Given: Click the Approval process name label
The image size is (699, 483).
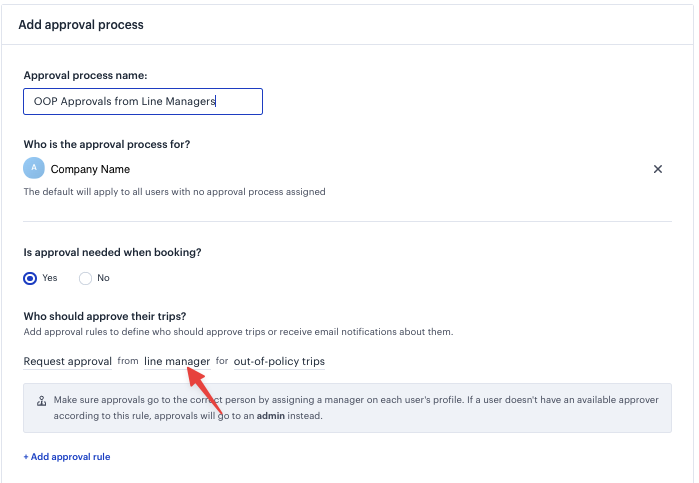Looking at the screenshot, I should (85, 75).
